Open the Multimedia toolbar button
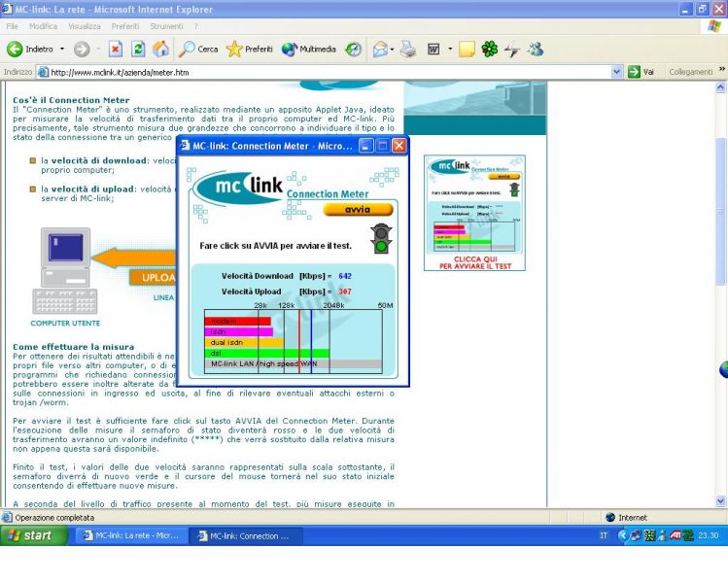 308,49
